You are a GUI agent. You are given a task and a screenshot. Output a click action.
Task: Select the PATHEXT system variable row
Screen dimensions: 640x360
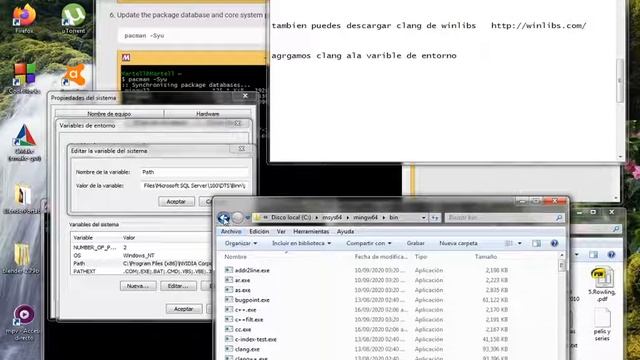[142, 271]
